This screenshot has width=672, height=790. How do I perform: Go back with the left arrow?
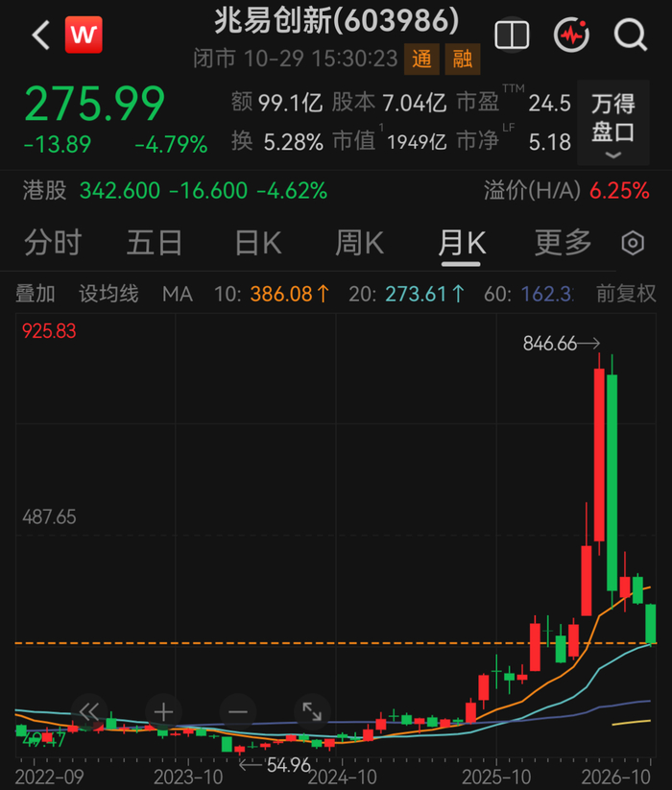(x=41, y=36)
